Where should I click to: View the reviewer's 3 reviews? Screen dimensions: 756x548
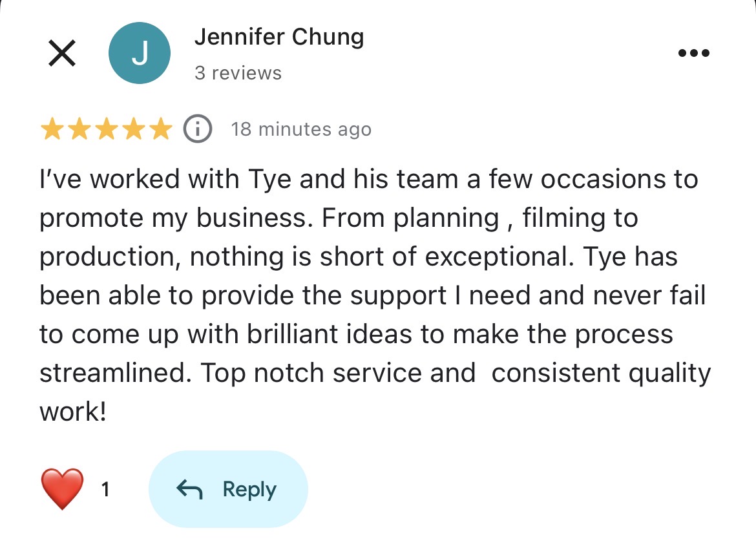tap(238, 73)
